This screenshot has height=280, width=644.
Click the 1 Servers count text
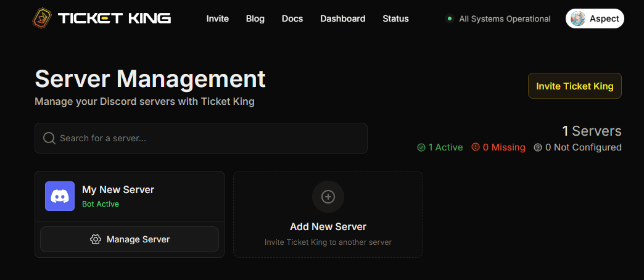pos(592,131)
